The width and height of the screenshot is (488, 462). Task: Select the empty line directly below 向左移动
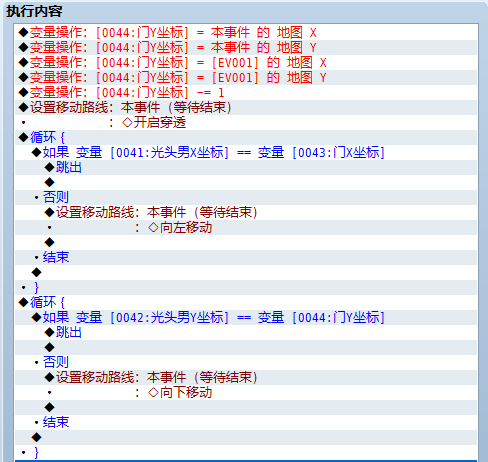coord(246,243)
